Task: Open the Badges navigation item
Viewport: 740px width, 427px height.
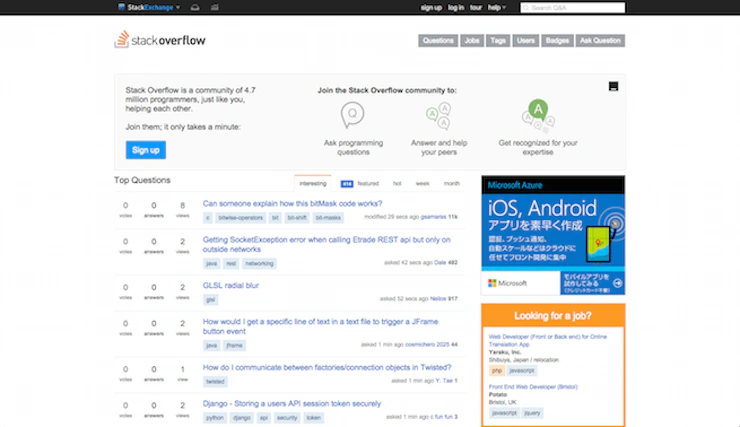Action: (x=557, y=41)
